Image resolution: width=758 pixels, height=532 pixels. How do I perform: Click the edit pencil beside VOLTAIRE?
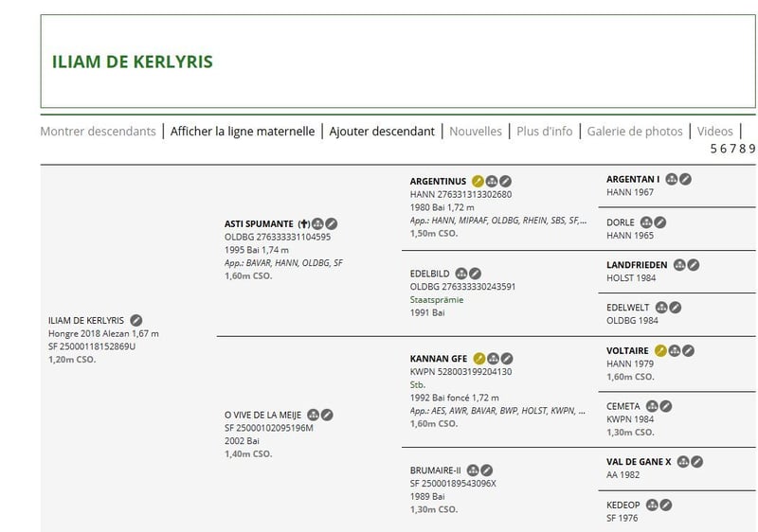(x=689, y=350)
